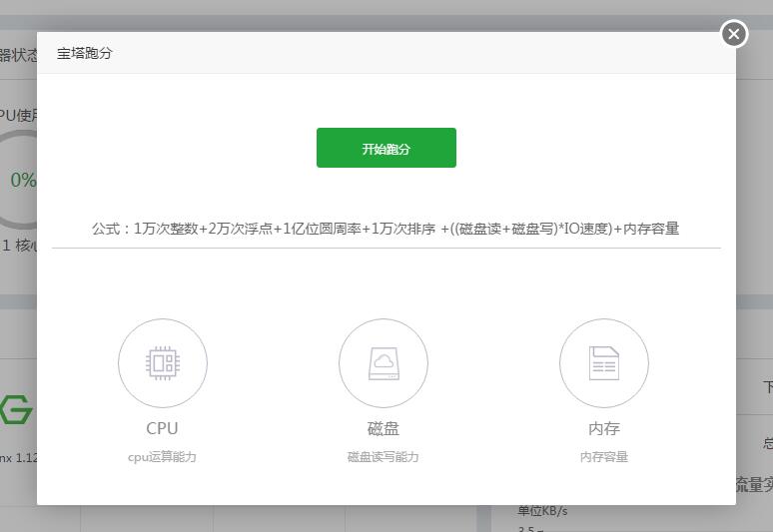Click the green 开始跑分 button
The height and width of the screenshot is (532, 773).
pos(386,148)
